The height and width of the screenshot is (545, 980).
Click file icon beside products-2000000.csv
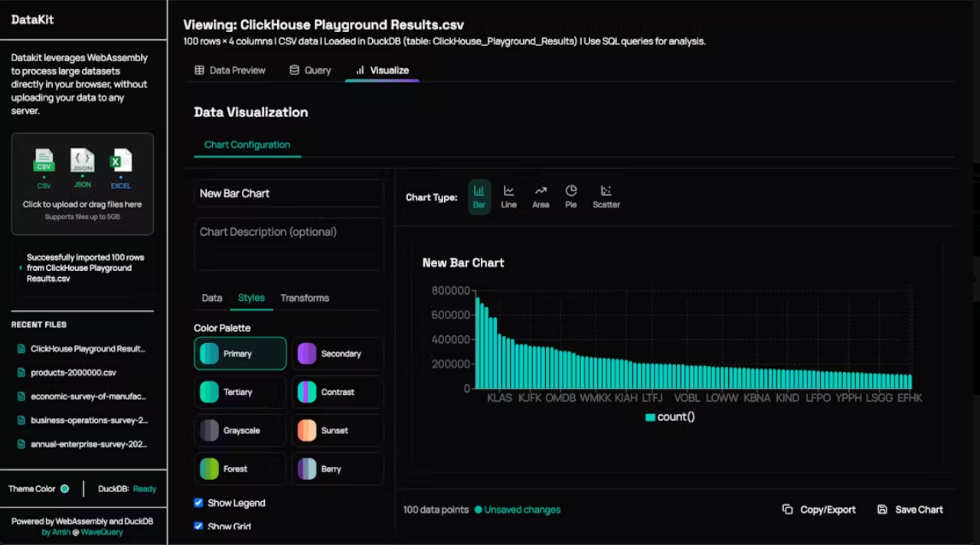21,373
